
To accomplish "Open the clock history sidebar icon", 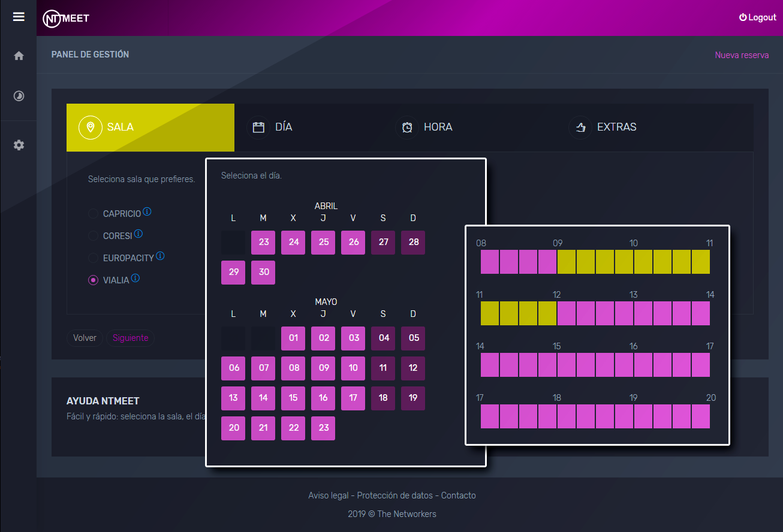I will point(19,96).
